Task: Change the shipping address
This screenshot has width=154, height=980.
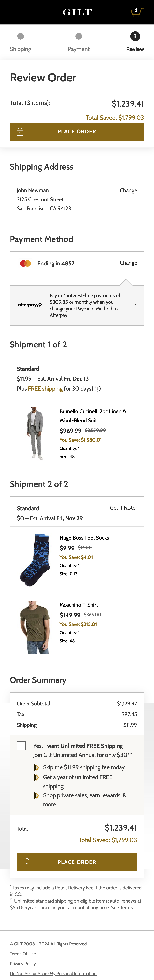Action: tap(128, 190)
